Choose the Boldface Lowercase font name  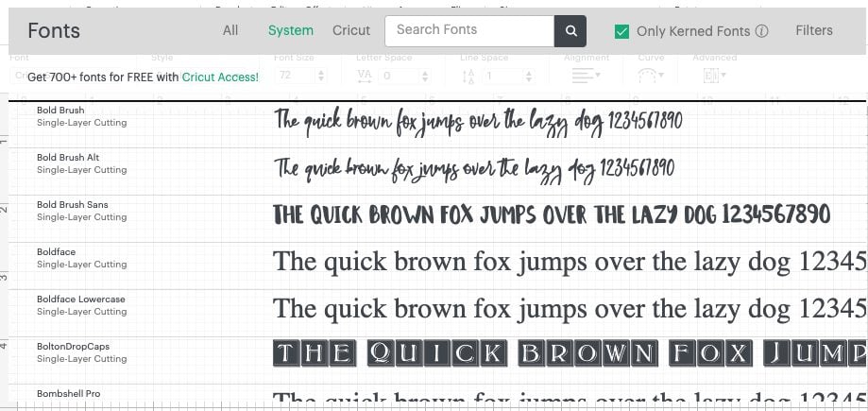pos(81,300)
